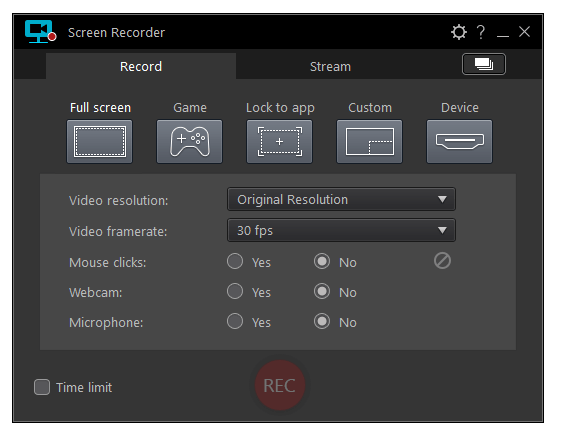
Task: Tick the Time limit checkbox
Action: (42, 387)
